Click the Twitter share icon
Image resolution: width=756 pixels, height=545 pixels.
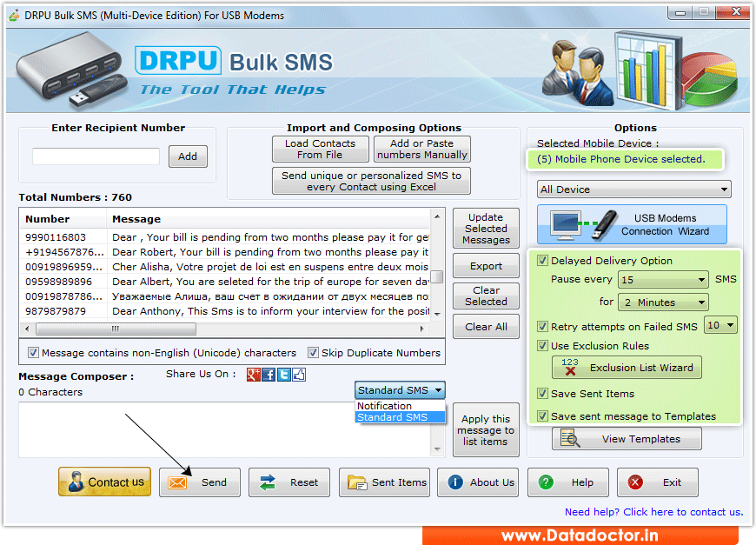(x=284, y=375)
